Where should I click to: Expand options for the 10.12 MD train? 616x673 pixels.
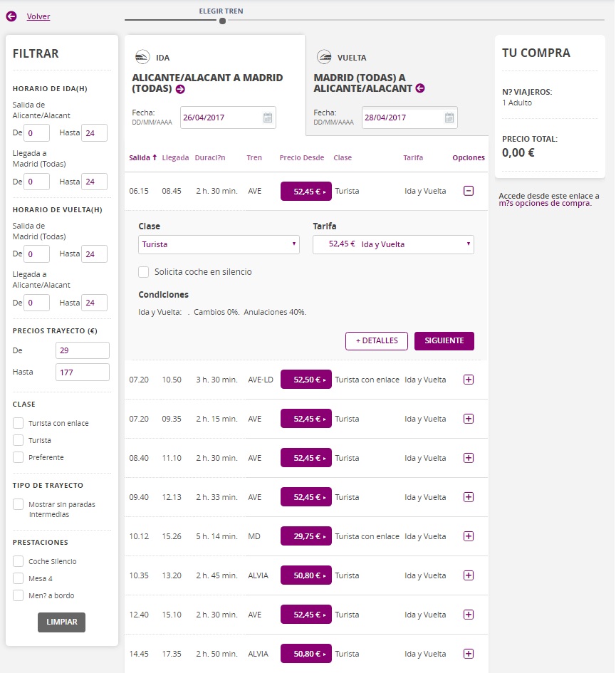pos(468,536)
